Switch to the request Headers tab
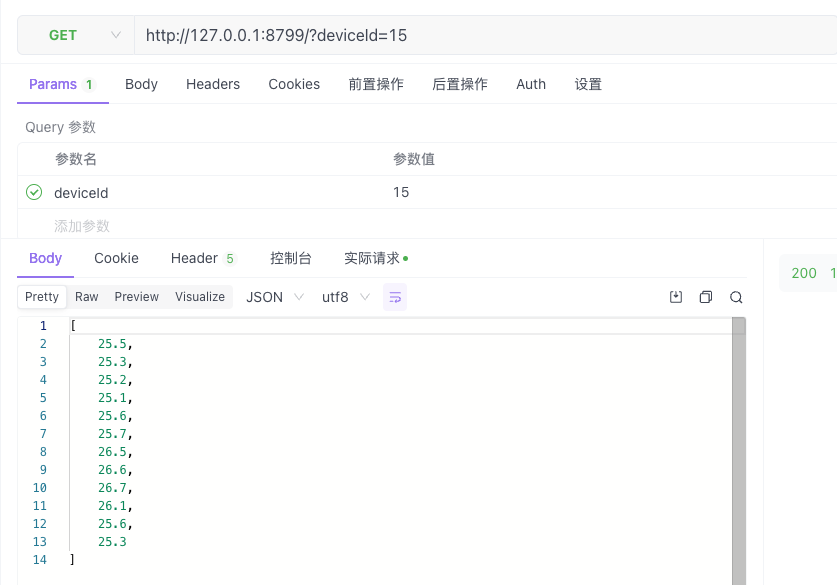This screenshot has width=837, height=585. point(213,84)
